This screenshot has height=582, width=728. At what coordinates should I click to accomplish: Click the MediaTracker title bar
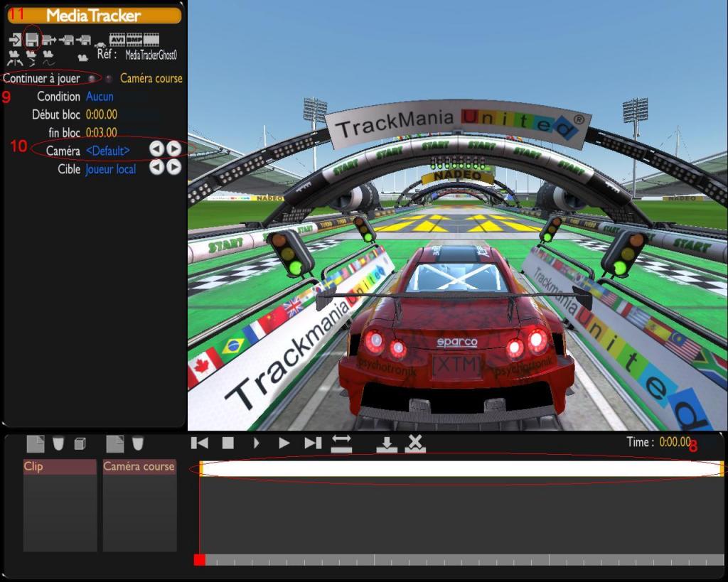[95, 16]
